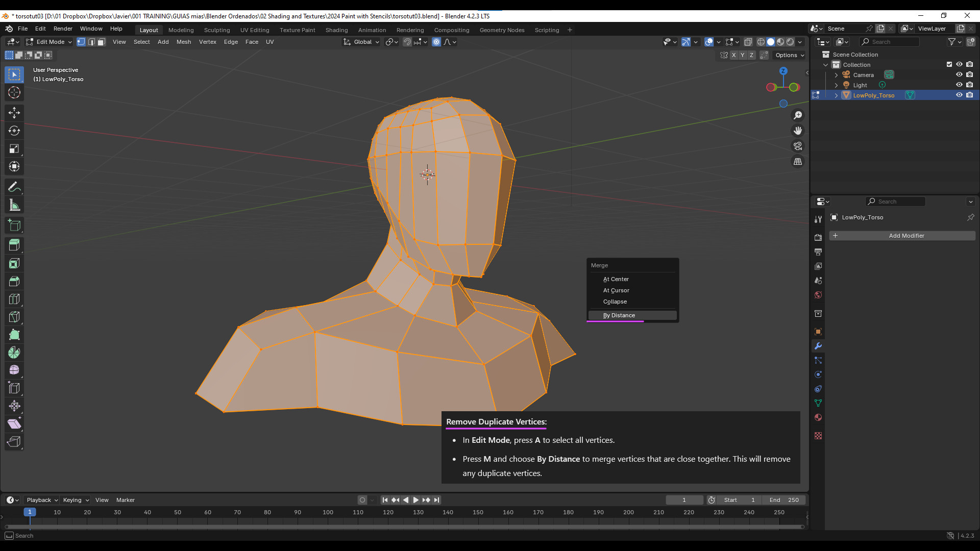
Task: Enable vertex select mode
Action: click(x=81, y=42)
